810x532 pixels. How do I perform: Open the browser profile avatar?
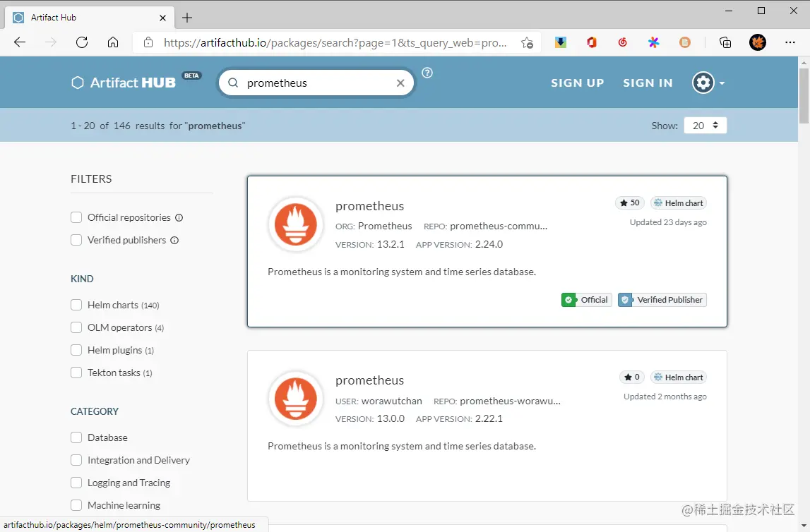coord(758,42)
